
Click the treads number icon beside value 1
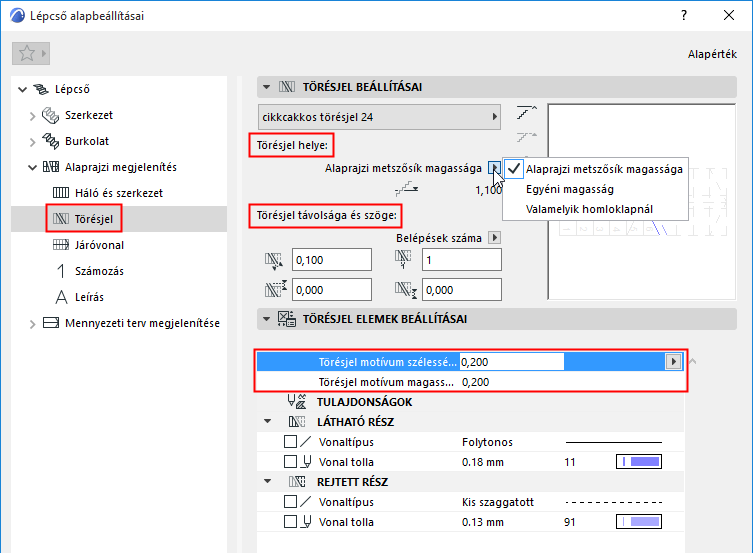403,259
